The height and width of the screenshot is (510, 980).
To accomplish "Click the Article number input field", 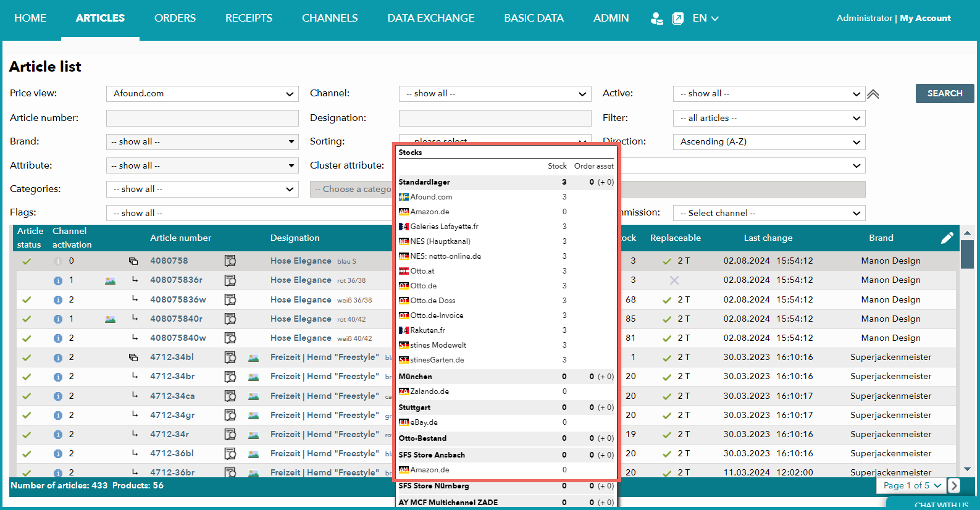I will (x=203, y=118).
